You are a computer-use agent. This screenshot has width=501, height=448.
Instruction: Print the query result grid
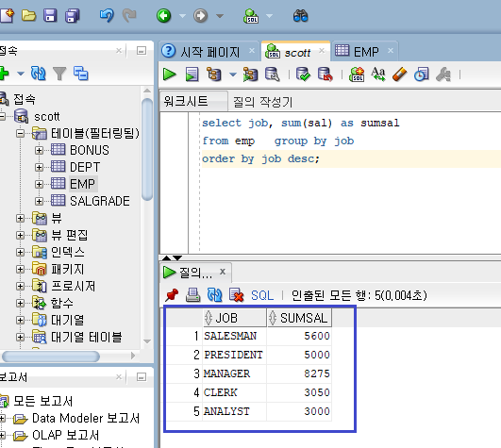pos(193,294)
